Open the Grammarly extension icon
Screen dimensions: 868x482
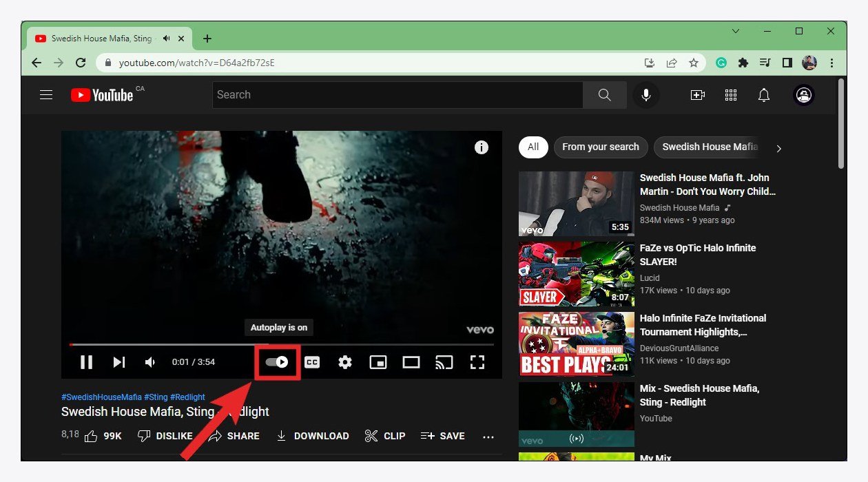point(721,63)
